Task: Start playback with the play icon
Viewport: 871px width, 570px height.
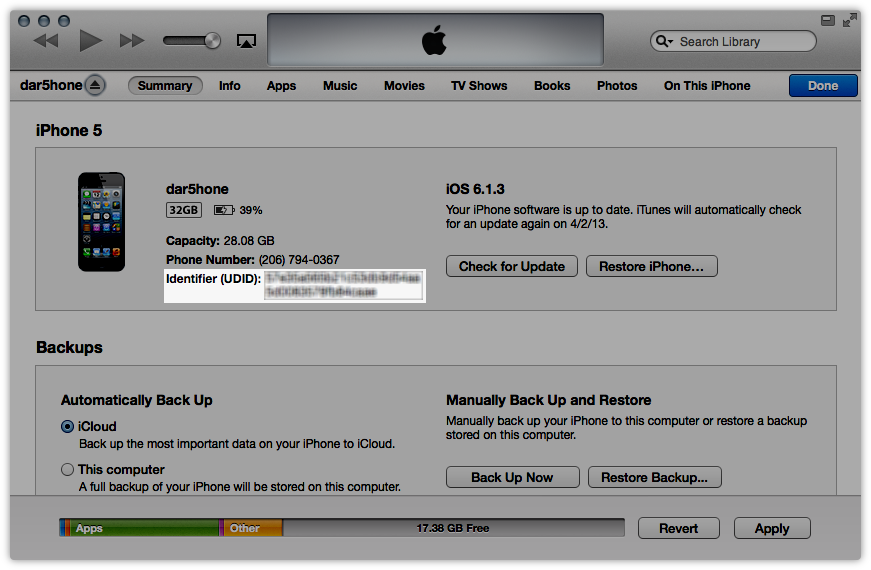Action: click(x=91, y=41)
